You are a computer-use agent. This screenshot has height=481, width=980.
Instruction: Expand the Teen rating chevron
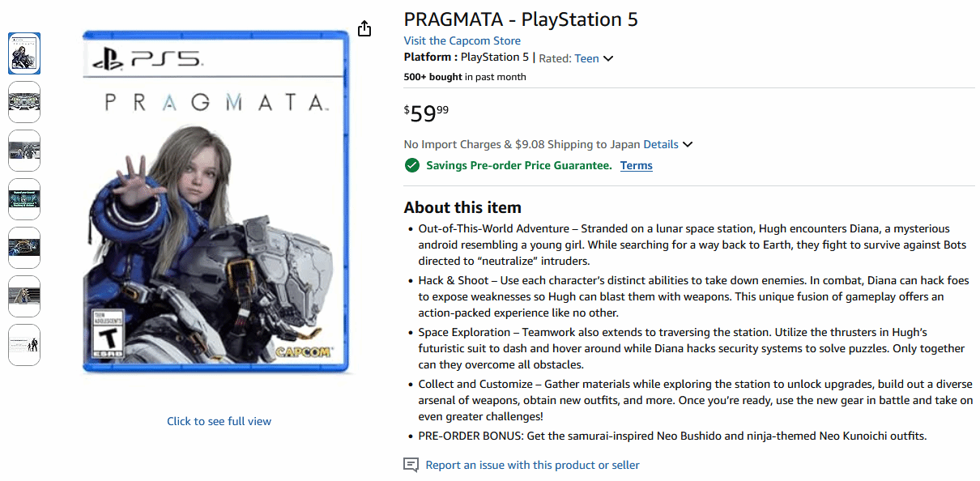tap(608, 58)
